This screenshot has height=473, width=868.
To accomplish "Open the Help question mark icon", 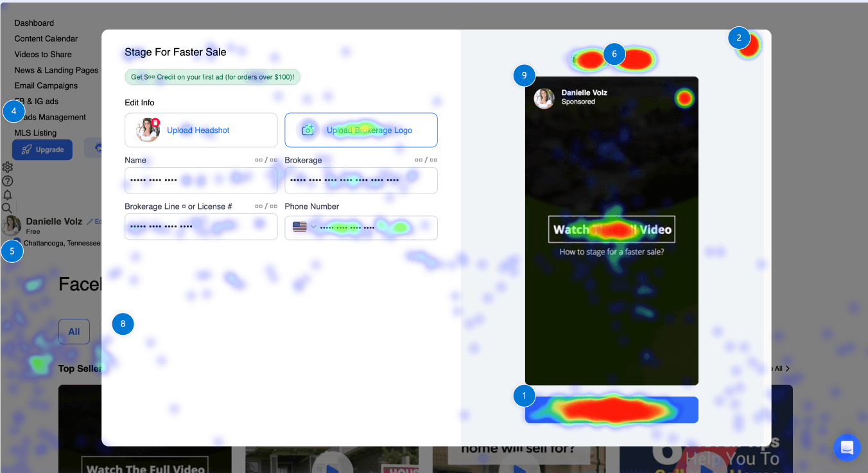I will (8, 181).
